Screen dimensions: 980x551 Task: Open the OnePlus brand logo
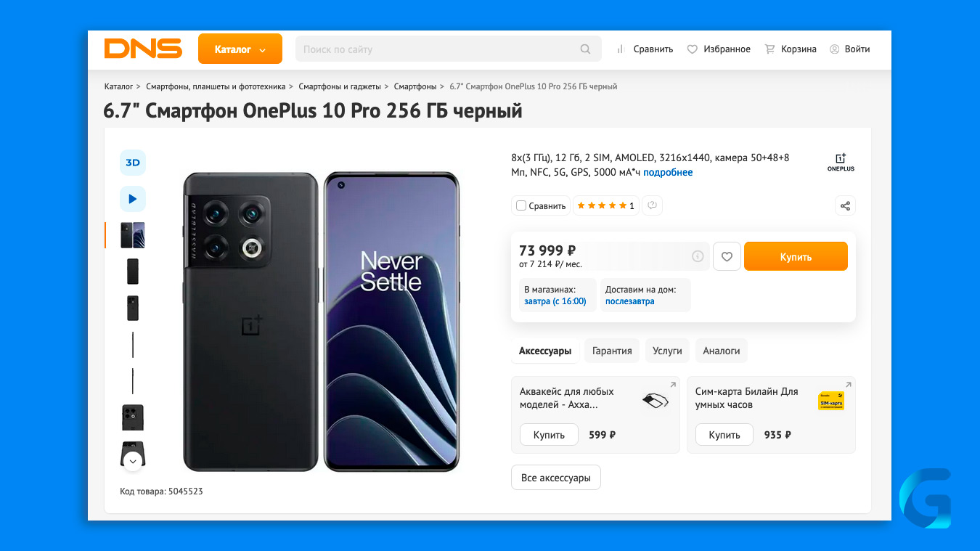[x=841, y=162]
